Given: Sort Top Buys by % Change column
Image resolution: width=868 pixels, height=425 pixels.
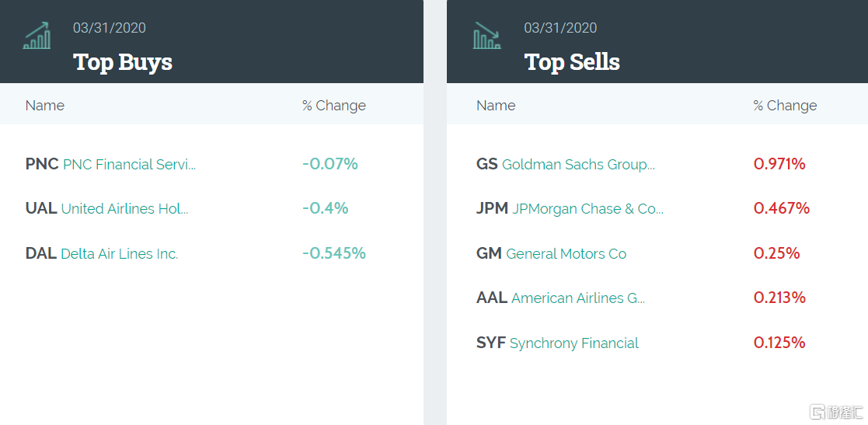Looking at the screenshot, I should tap(334, 106).
